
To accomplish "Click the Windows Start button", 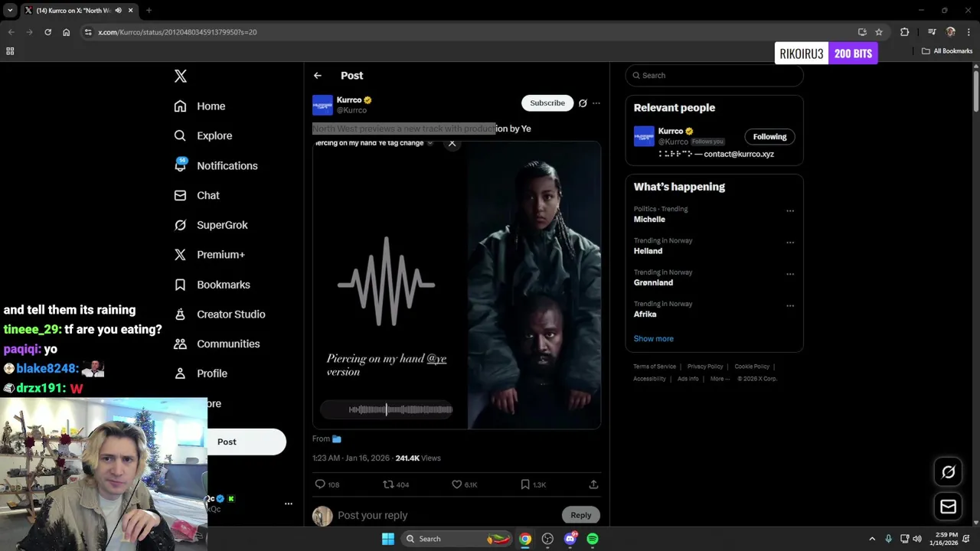I will tap(388, 539).
